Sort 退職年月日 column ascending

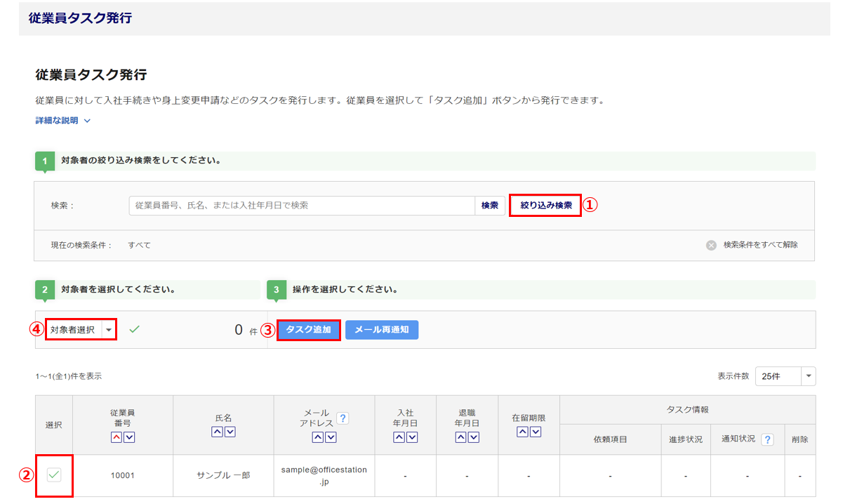tap(460, 437)
